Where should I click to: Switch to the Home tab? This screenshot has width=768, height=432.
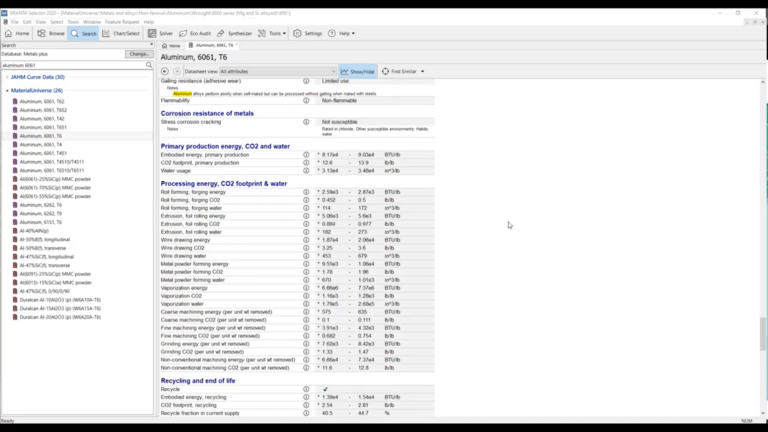(x=171, y=46)
